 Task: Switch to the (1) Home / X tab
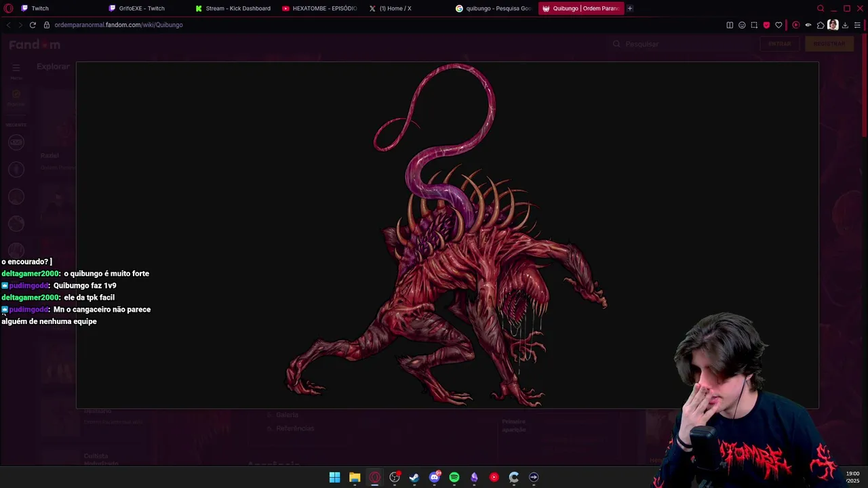pyautogui.click(x=407, y=8)
